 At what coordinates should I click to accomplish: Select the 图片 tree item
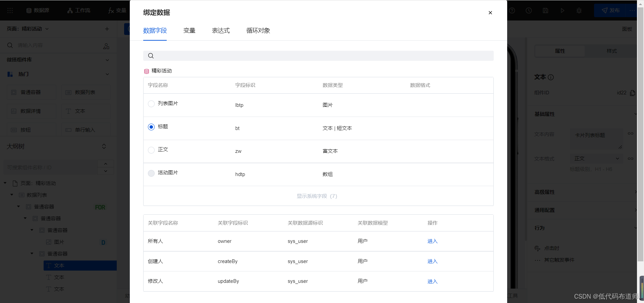pos(59,242)
